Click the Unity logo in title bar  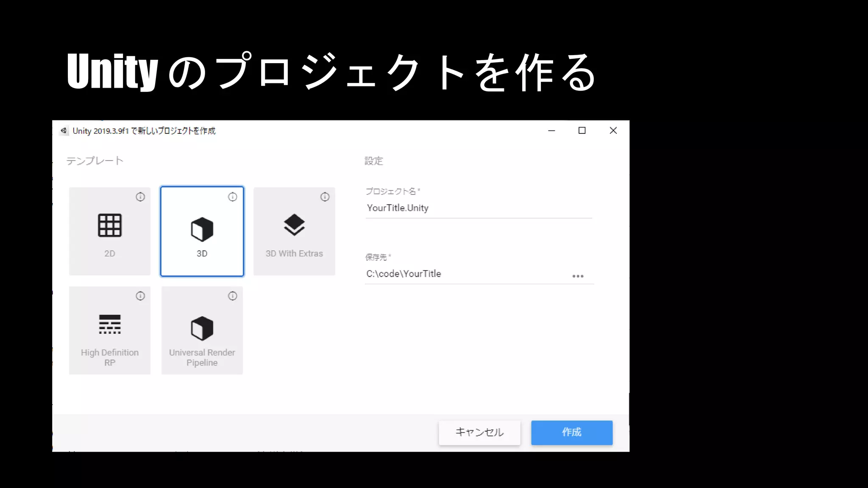pos(64,130)
